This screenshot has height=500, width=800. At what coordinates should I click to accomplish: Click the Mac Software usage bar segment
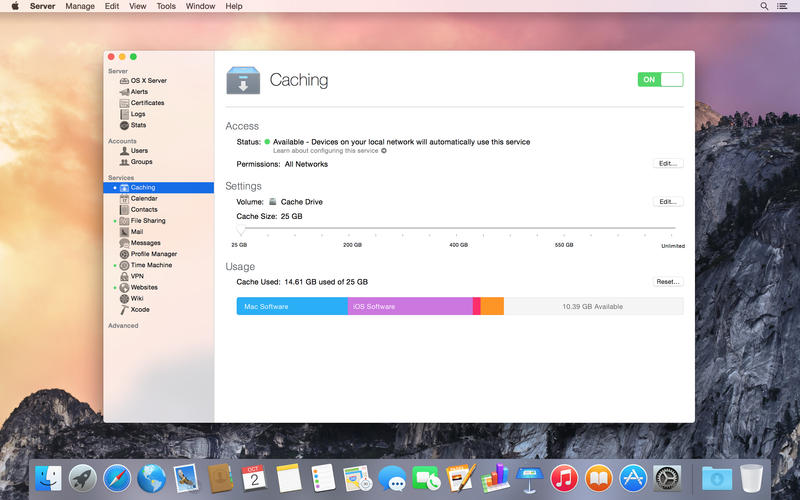[291, 306]
